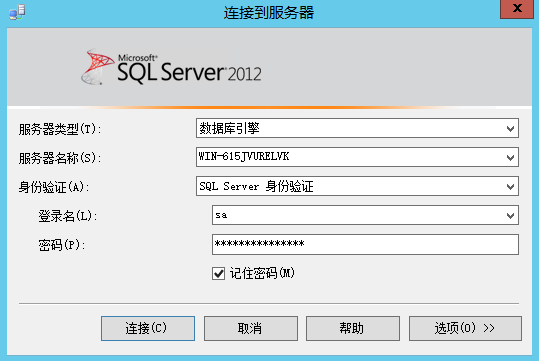Open the 服务器类型 dropdown arrow

coord(510,129)
